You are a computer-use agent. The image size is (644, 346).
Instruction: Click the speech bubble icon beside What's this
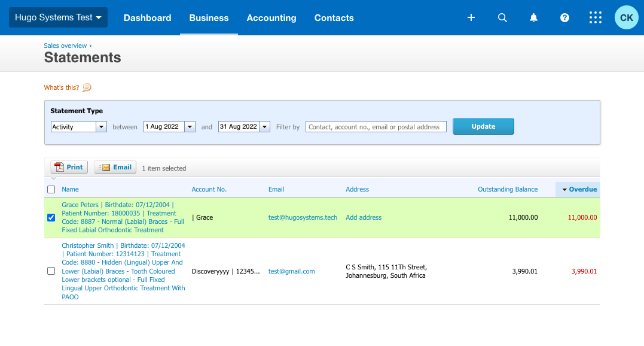87,87
